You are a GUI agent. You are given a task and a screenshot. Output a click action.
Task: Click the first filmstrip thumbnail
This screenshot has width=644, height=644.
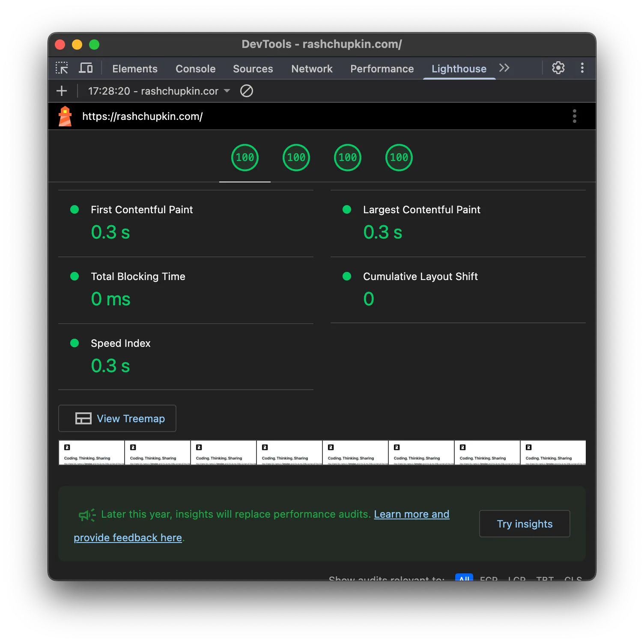pyautogui.click(x=92, y=453)
